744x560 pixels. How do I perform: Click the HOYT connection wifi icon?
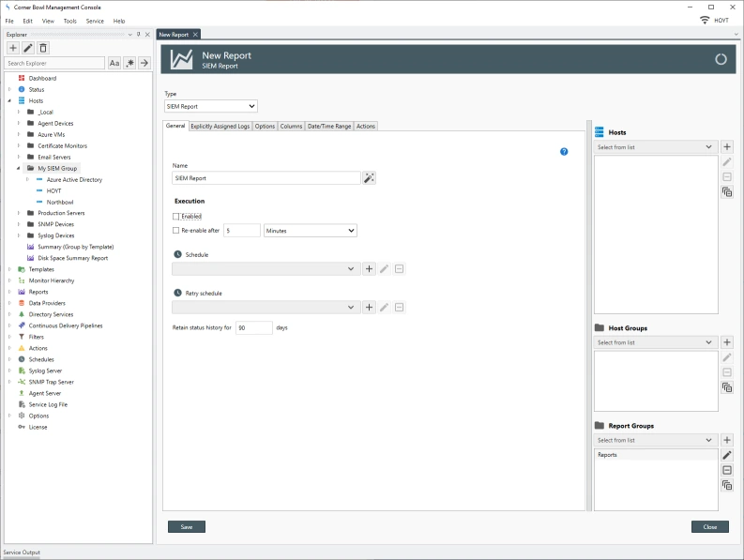coord(705,20)
